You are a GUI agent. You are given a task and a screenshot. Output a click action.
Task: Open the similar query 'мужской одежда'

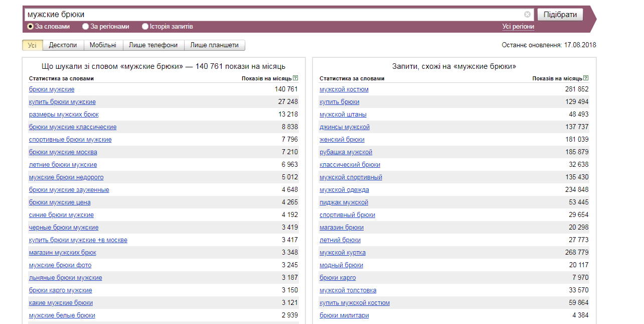(344, 190)
